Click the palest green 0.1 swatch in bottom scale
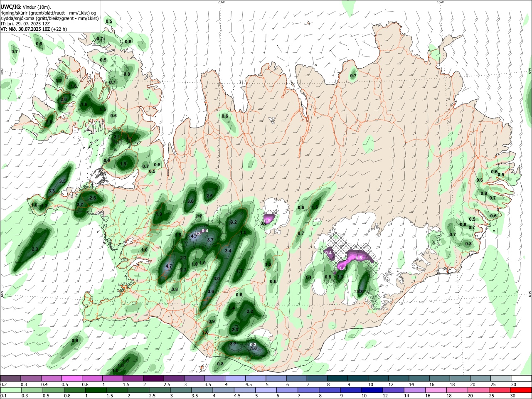This screenshot has height=399, width=532. coord(10,390)
